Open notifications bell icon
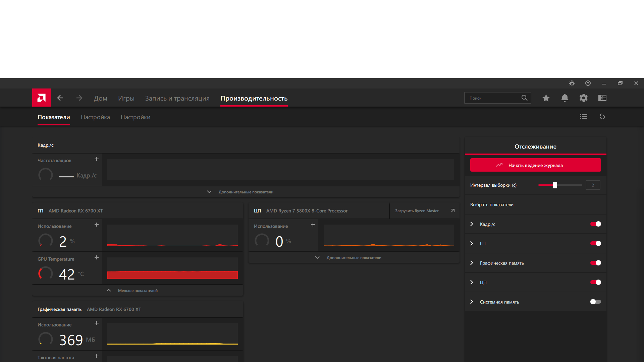644x362 pixels. [565, 98]
